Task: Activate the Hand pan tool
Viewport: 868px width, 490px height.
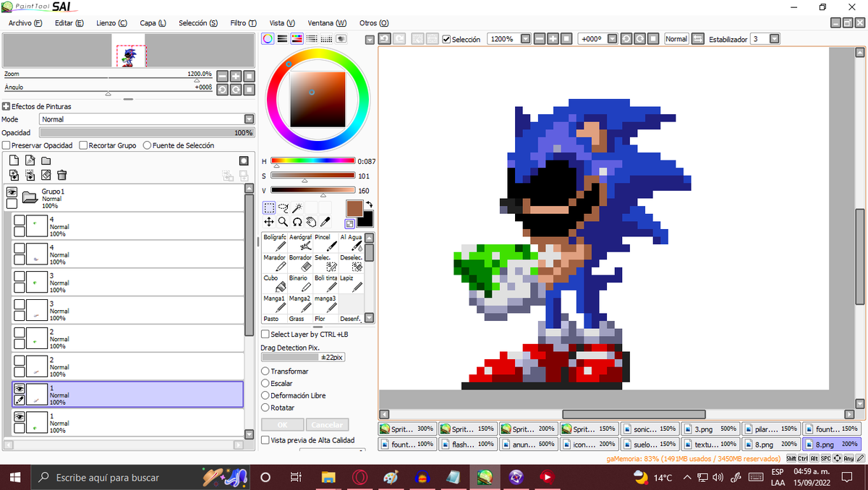Action: tap(310, 222)
